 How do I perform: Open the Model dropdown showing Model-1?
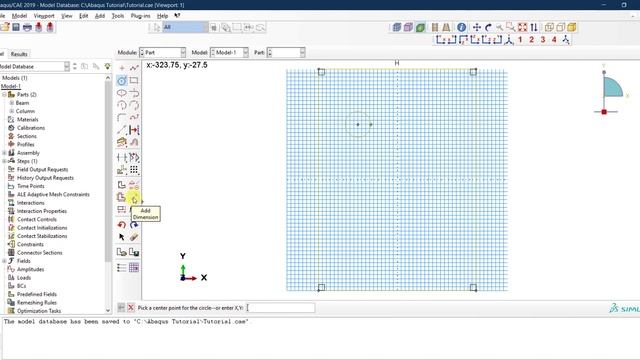229,52
